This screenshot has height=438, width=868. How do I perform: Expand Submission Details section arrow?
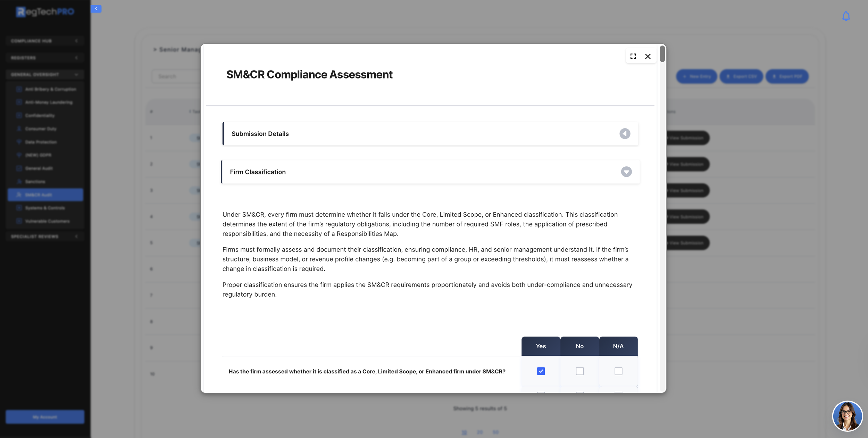click(625, 134)
